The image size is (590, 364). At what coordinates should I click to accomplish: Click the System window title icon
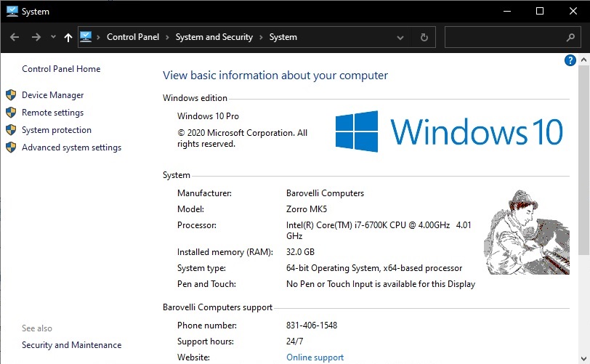point(12,12)
